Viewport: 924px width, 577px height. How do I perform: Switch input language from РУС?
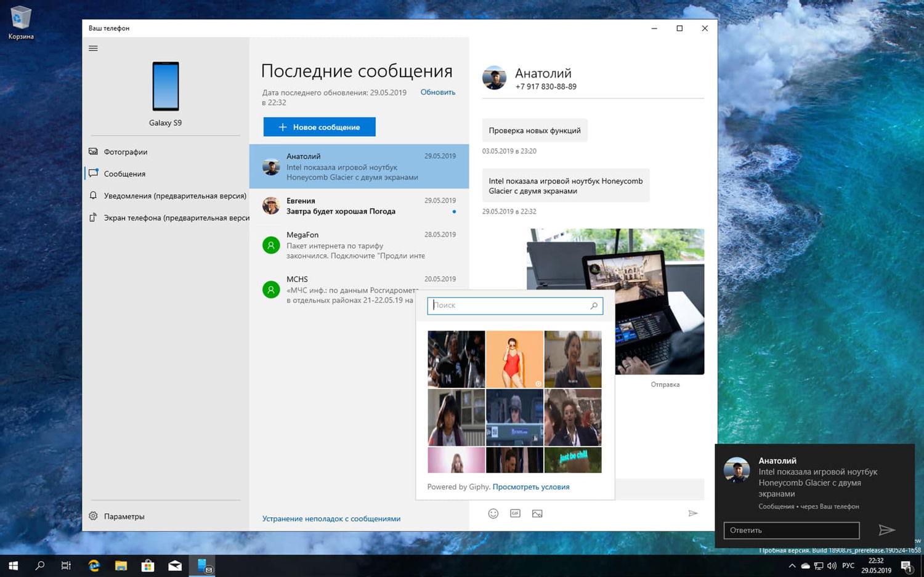click(848, 566)
